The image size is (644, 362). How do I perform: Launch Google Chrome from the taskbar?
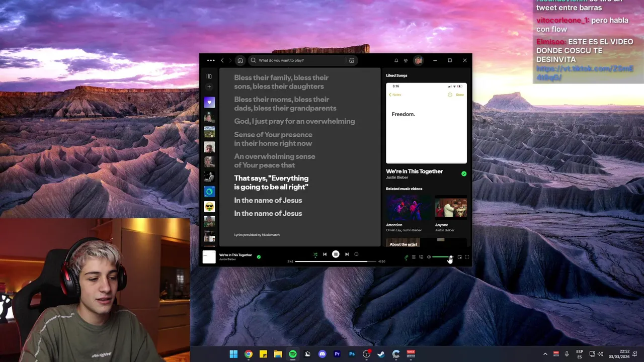click(249, 354)
